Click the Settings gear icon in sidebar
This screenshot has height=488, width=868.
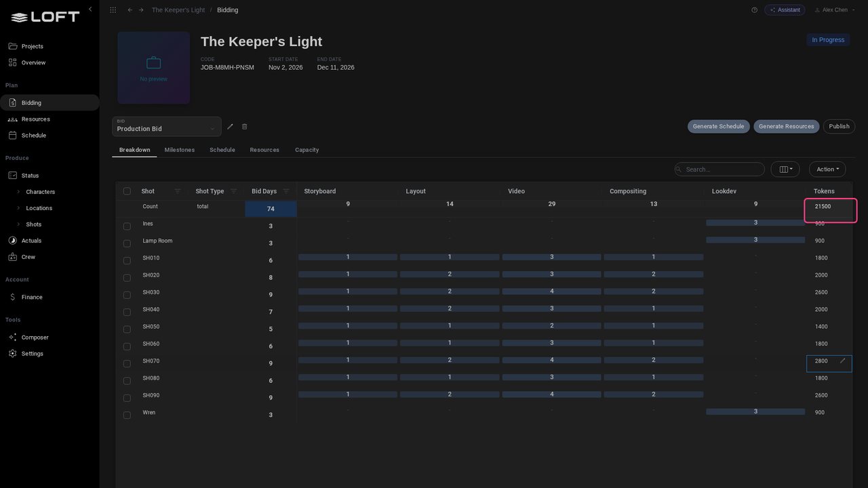tap(13, 354)
